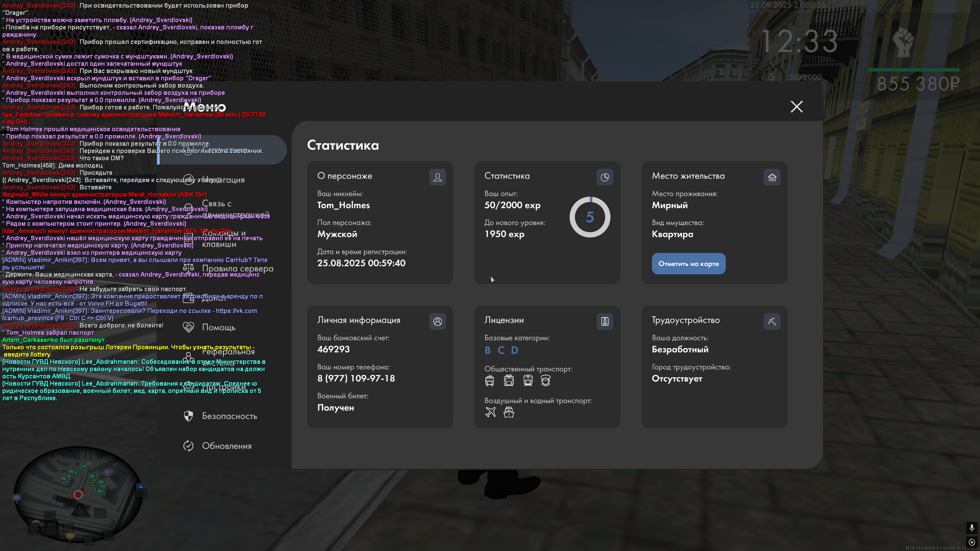980x551 pixels.
Task: Click the pickaxe icon in Трудоустройство card
Action: pyautogui.click(x=772, y=321)
